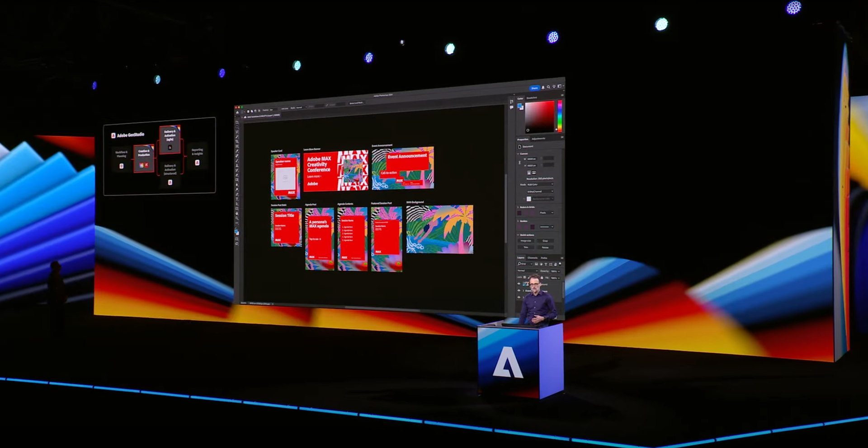Set canvas to portrait orientation
Image resolution: width=868 pixels, height=448 pixels.
529,173
